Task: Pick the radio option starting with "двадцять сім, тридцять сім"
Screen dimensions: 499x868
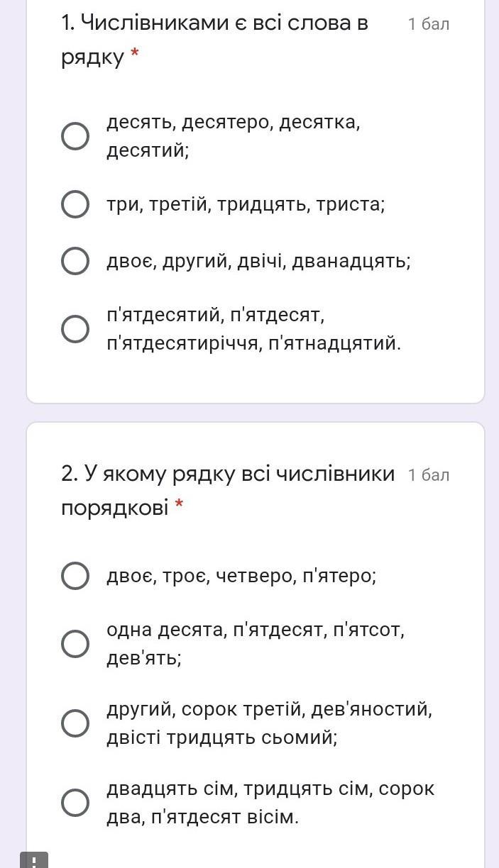Action: [x=75, y=803]
